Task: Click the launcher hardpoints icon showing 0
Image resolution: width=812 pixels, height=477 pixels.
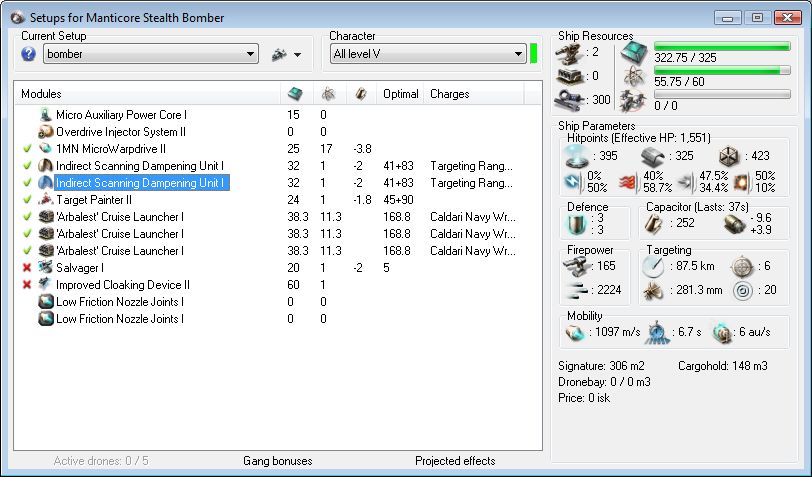Action: click(x=569, y=76)
